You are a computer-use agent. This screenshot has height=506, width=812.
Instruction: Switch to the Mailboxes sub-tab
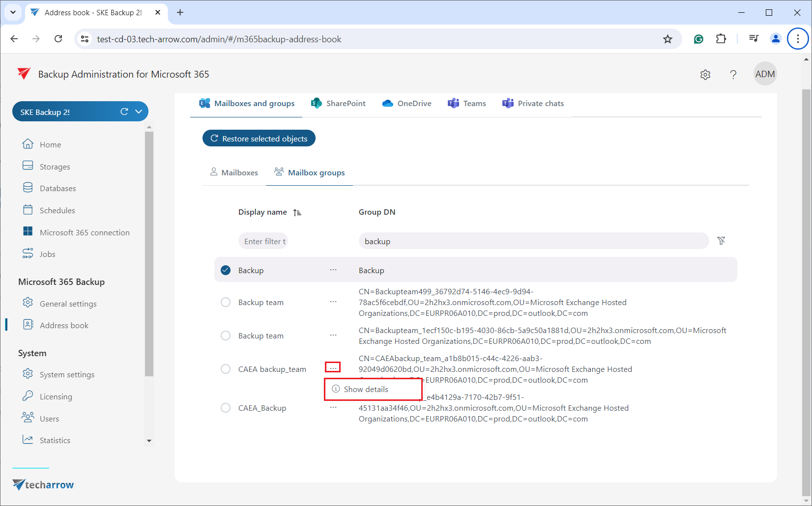pos(234,172)
